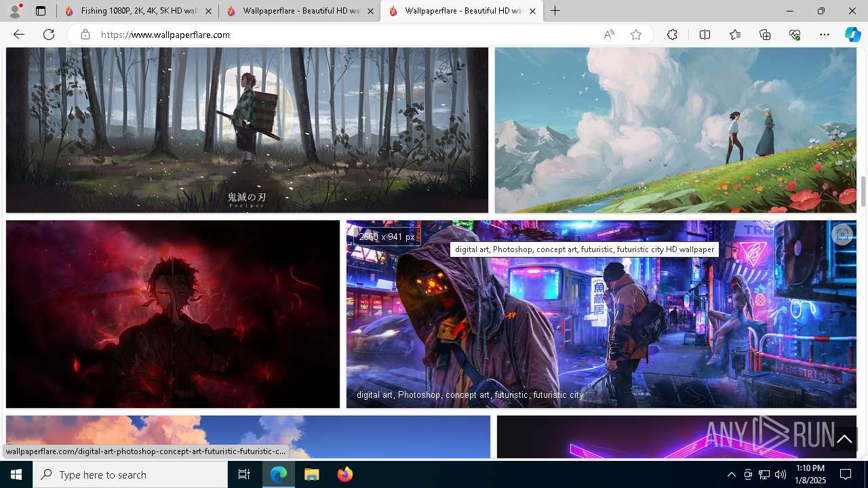Click the 'Photoshop' tag link

[x=419, y=394]
